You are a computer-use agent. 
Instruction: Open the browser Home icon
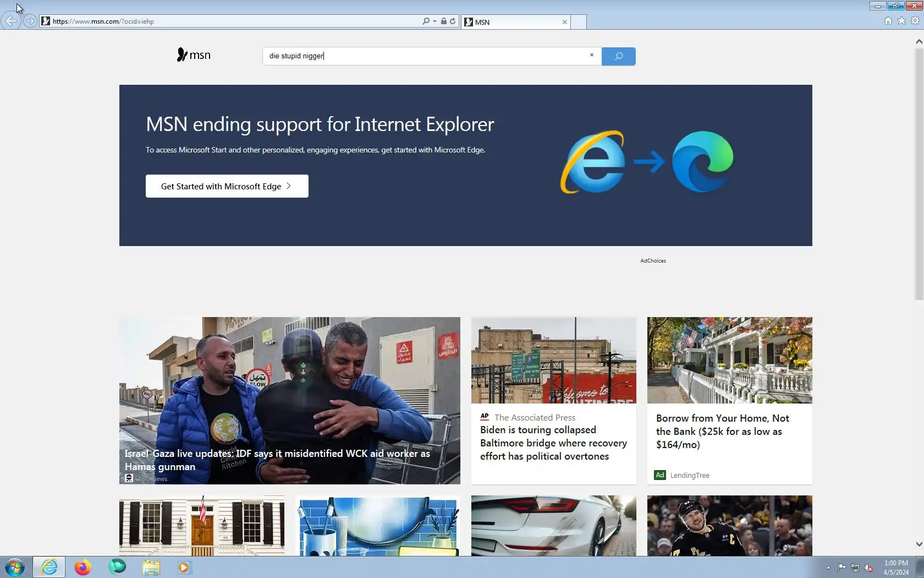888,21
